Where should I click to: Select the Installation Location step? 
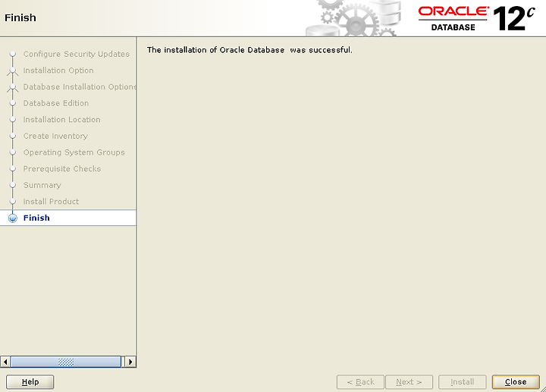point(61,119)
